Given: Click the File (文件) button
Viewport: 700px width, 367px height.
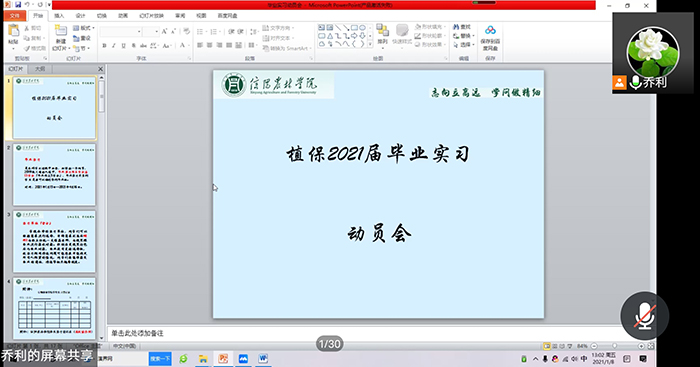Looking at the screenshot, I should coord(15,16).
